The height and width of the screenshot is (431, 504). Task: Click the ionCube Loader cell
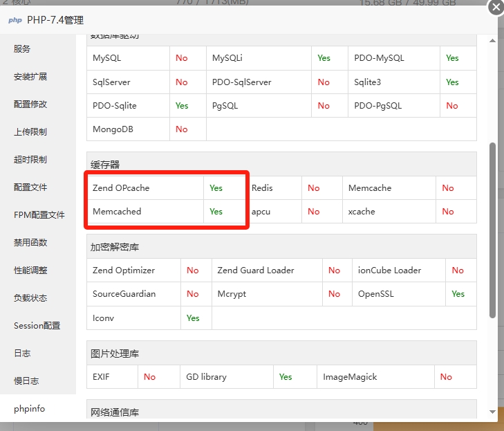[x=399, y=270]
